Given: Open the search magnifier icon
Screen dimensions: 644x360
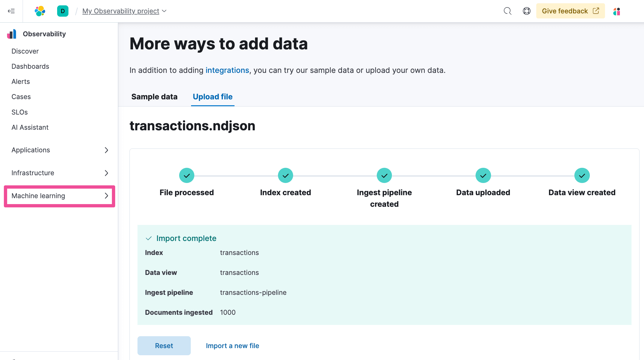Looking at the screenshot, I should pyautogui.click(x=507, y=11).
